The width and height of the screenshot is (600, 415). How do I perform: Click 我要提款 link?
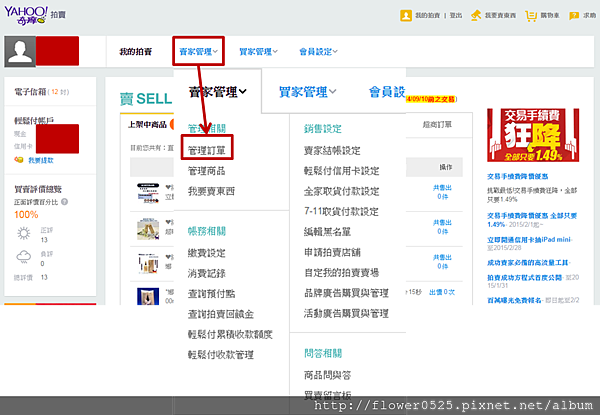(41, 160)
